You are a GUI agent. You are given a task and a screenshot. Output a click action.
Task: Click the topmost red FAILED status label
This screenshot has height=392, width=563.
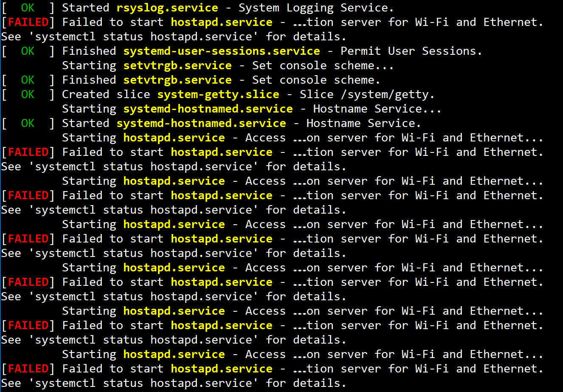click(28, 22)
